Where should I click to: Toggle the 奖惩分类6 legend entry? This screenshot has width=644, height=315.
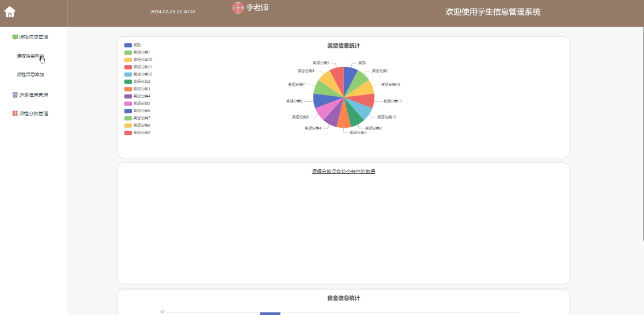[x=137, y=111]
